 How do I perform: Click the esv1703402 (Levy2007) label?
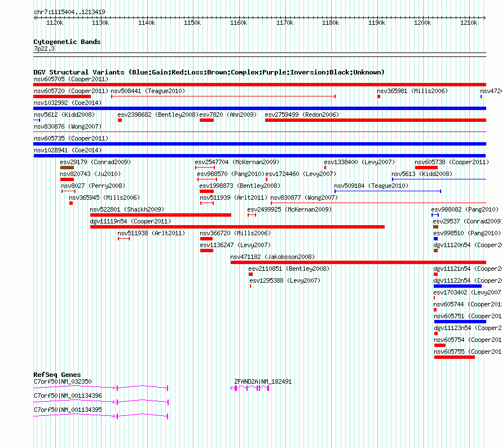click(468, 292)
